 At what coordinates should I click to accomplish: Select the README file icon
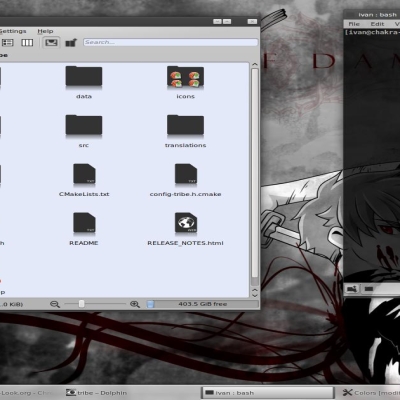[x=84, y=223]
